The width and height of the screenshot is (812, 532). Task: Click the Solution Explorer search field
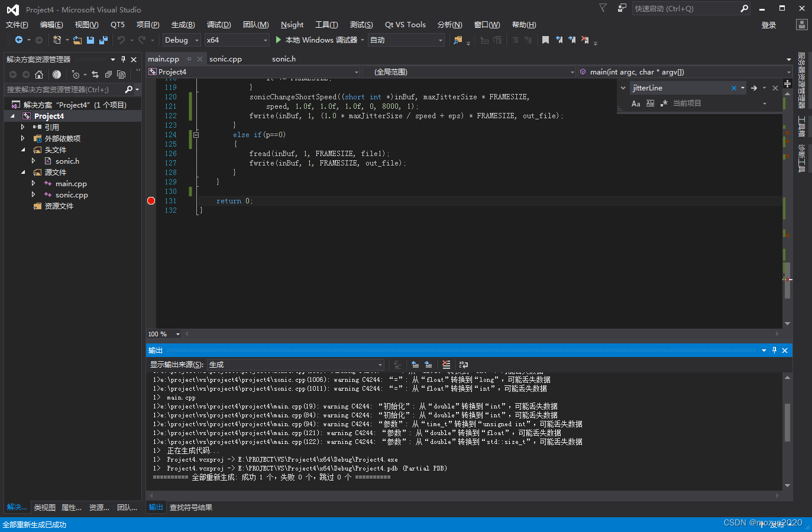pos(64,89)
